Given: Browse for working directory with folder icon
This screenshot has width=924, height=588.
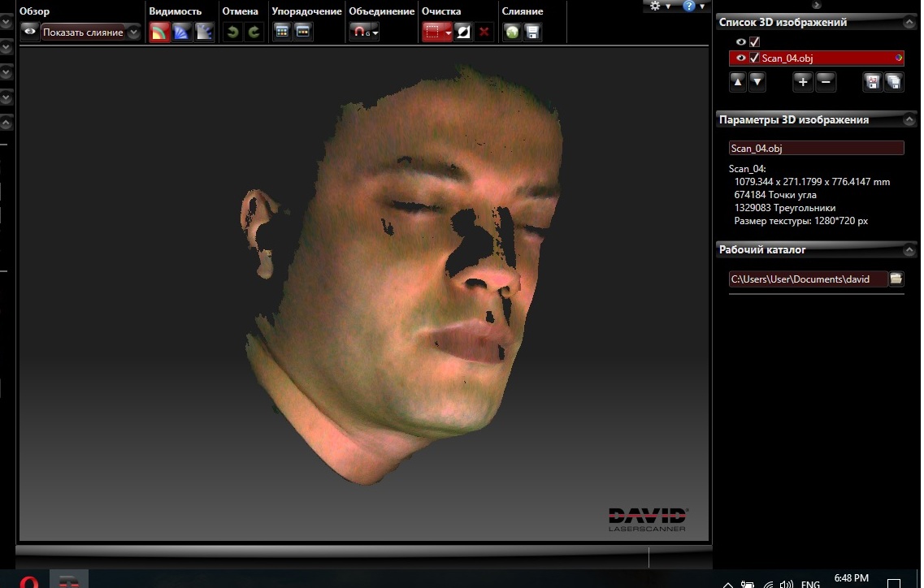Looking at the screenshot, I should 896,279.
